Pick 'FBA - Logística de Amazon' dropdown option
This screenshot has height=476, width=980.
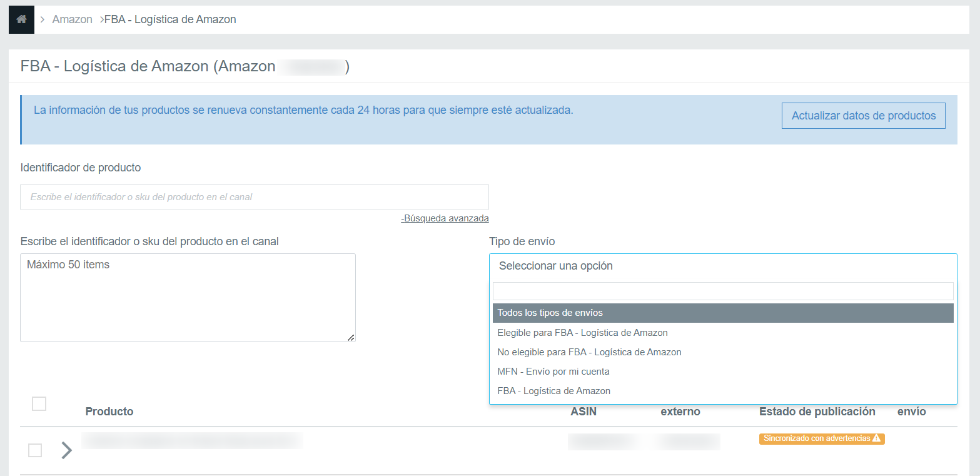click(723, 391)
